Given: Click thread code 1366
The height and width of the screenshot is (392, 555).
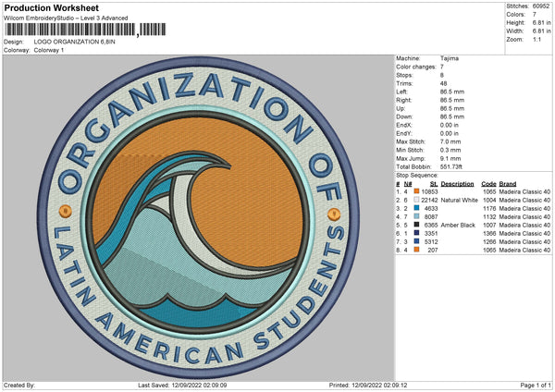Looking at the screenshot, I should [489, 233].
